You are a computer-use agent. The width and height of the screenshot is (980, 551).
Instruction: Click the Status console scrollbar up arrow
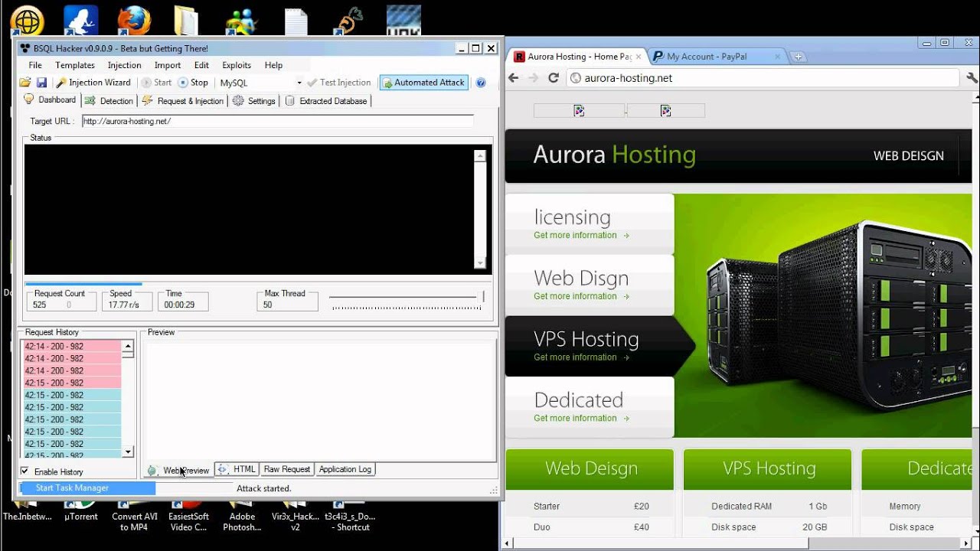tap(480, 156)
